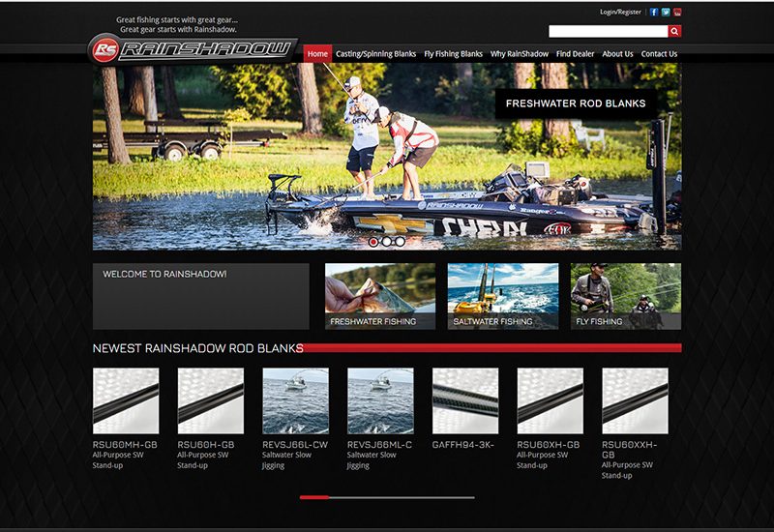Viewport: 774px width, 532px height.
Task: Click the RainShadow RS logo
Action: pyautogui.click(x=193, y=49)
